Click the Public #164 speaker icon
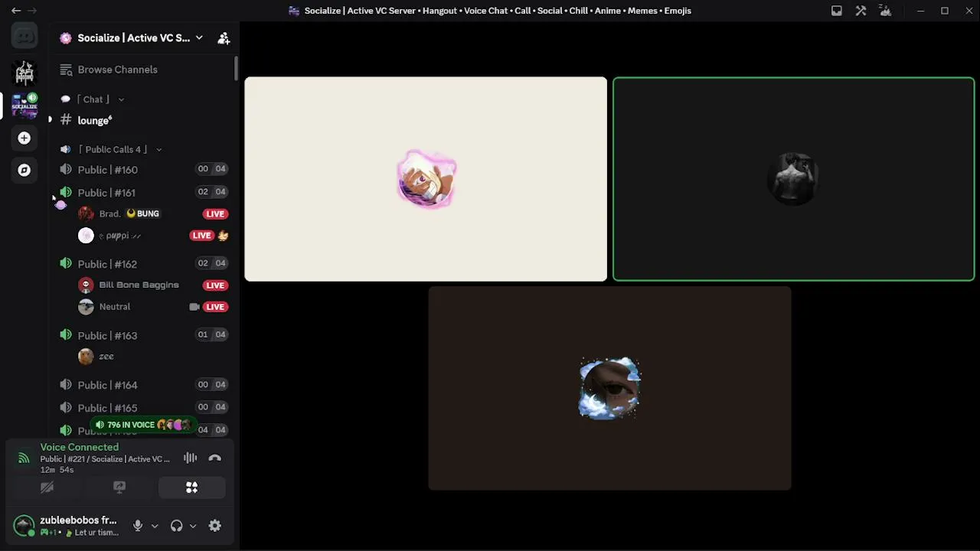 click(66, 385)
